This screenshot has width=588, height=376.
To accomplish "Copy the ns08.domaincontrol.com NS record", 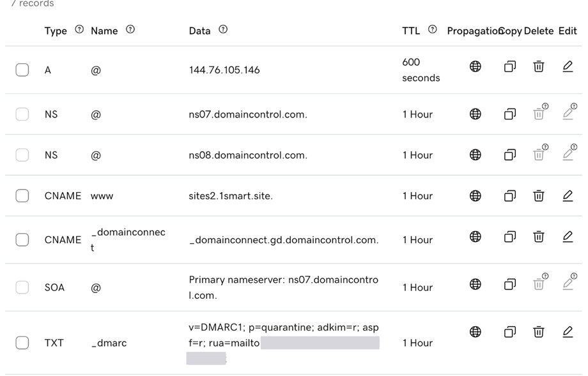I will point(509,154).
